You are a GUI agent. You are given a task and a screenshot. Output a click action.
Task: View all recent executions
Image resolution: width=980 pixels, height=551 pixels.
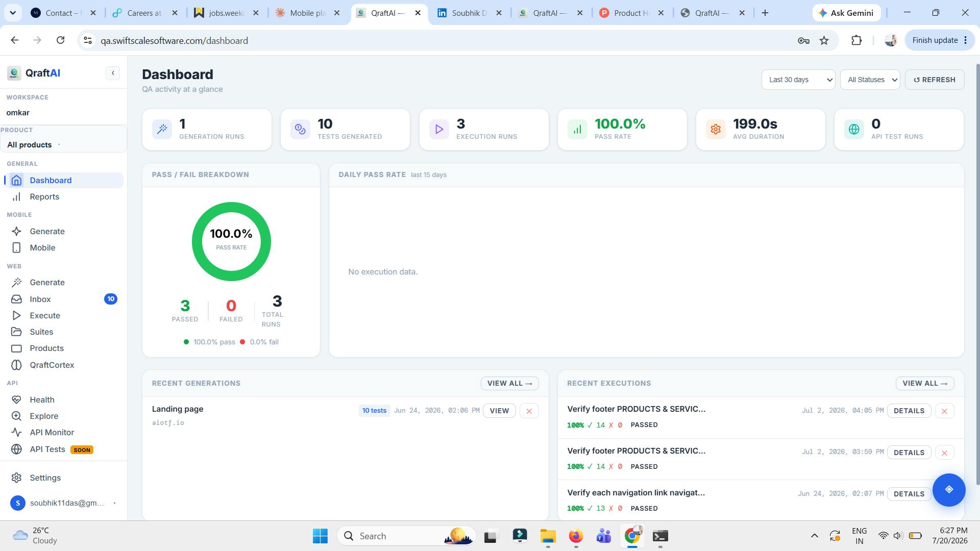924,383
